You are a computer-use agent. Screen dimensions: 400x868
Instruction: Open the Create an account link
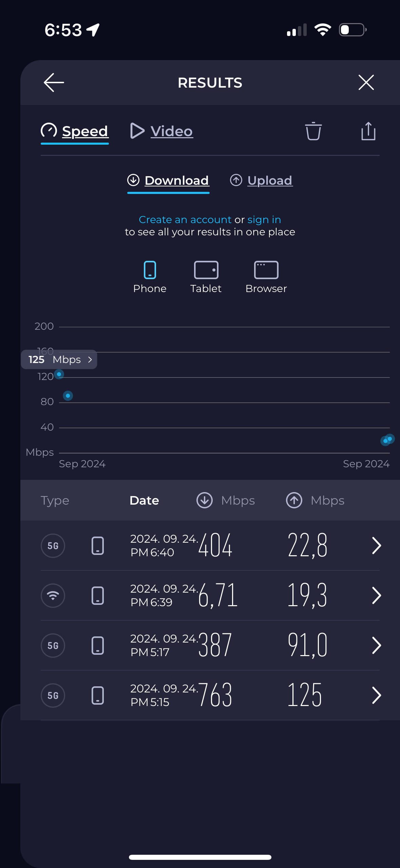tap(185, 220)
